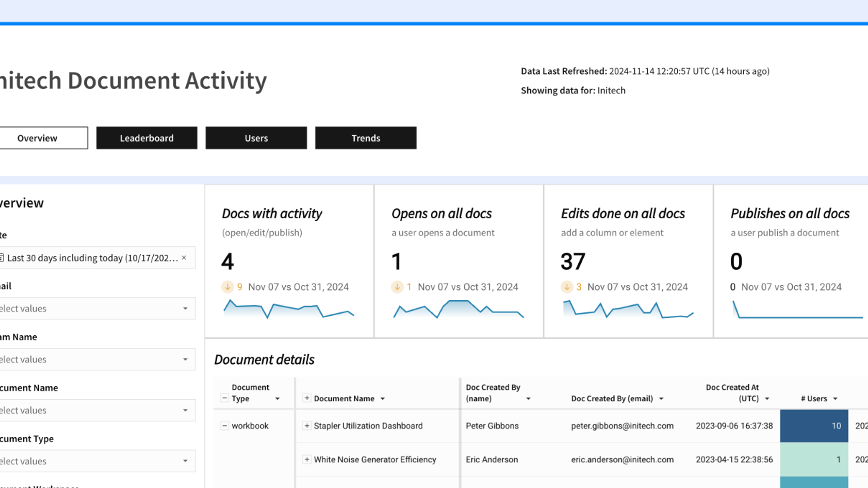Open the Document Name column menu arrow

382,399
